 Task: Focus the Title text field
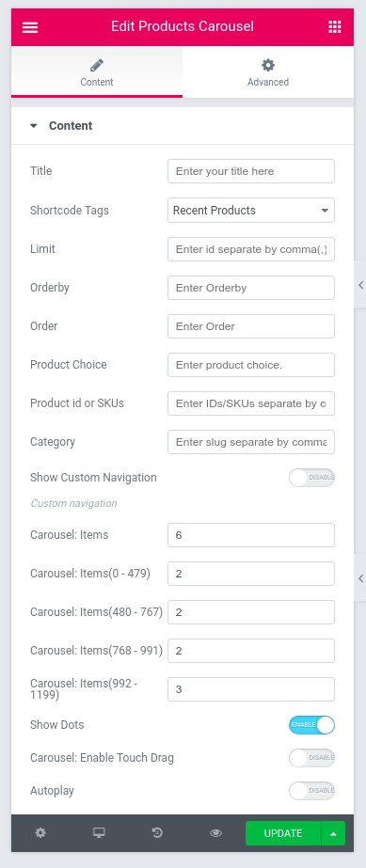251,171
